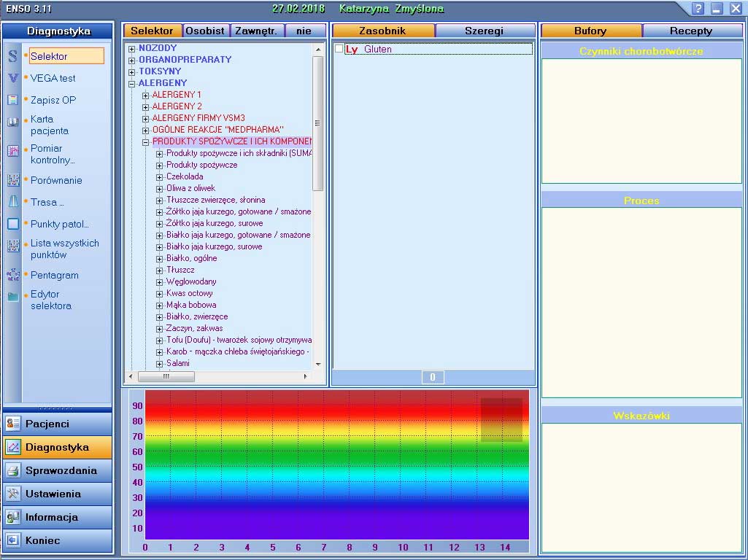Click the Trasa icon in the sidebar

pyautogui.click(x=13, y=202)
